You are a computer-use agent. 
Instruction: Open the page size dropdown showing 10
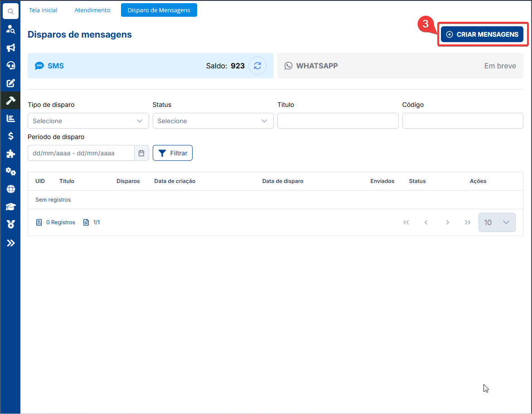point(497,222)
